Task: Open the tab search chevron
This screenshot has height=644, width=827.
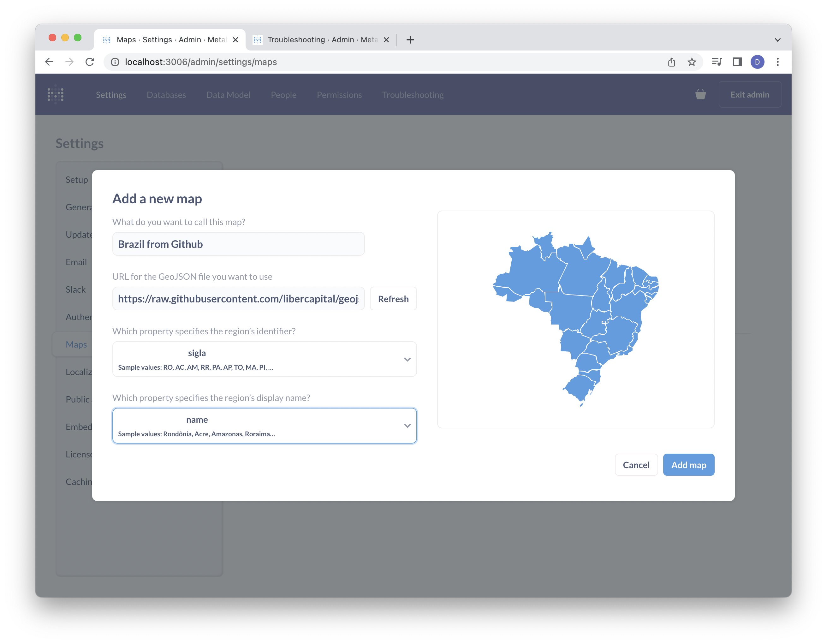Action: (777, 40)
